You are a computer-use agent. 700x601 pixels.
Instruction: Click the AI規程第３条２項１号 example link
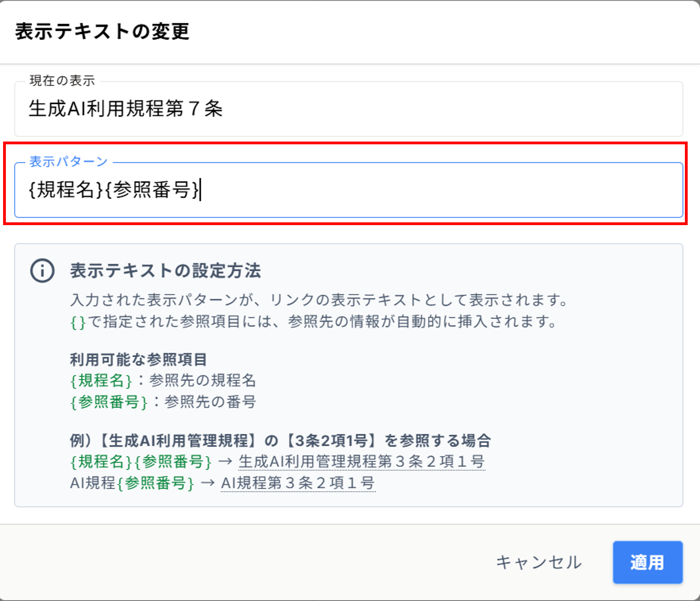point(298,483)
